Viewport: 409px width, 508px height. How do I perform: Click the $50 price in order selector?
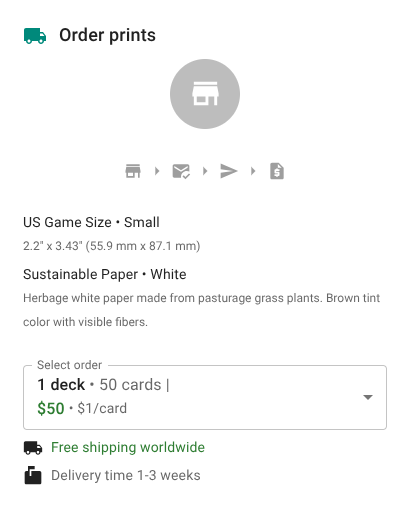tap(51, 408)
